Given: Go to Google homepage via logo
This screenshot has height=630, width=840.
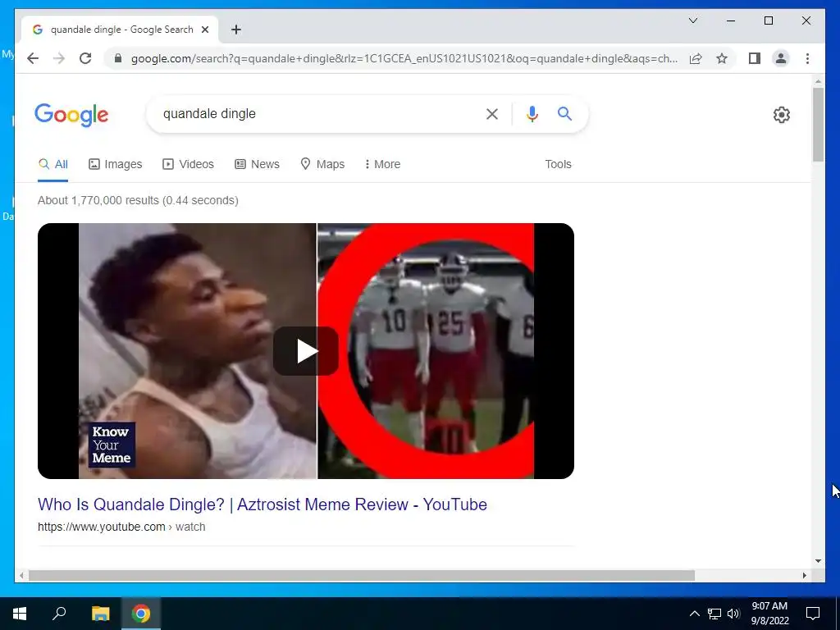Looking at the screenshot, I should pyautogui.click(x=71, y=115).
